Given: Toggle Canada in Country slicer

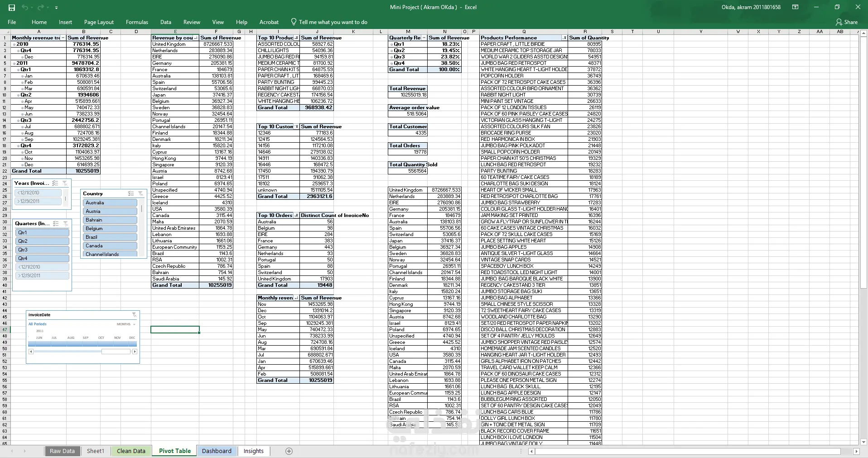Looking at the screenshot, I should tap(110, 246).
